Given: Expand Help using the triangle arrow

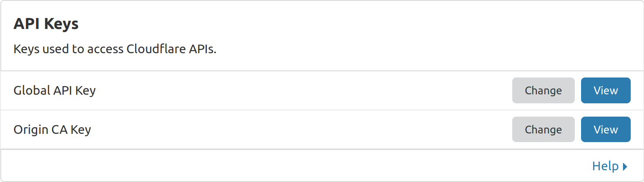Looking at the screenshot, I should (x=625, y=166).
